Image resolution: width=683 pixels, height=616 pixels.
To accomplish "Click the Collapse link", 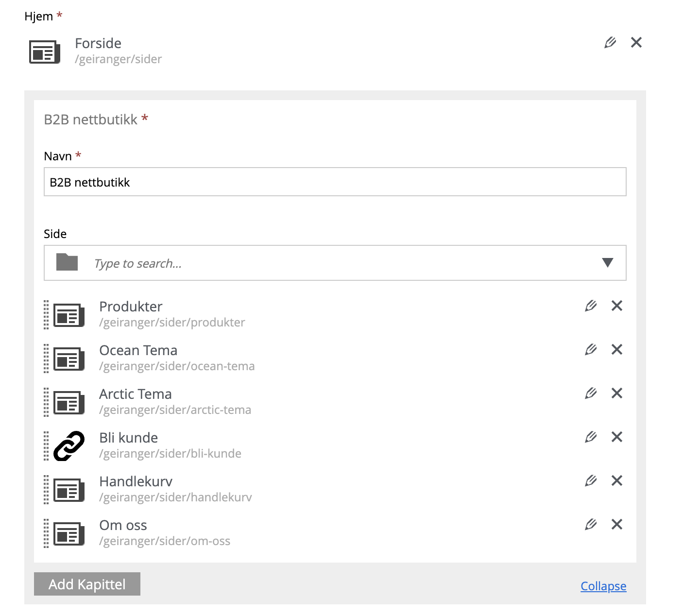I will 603,586.
